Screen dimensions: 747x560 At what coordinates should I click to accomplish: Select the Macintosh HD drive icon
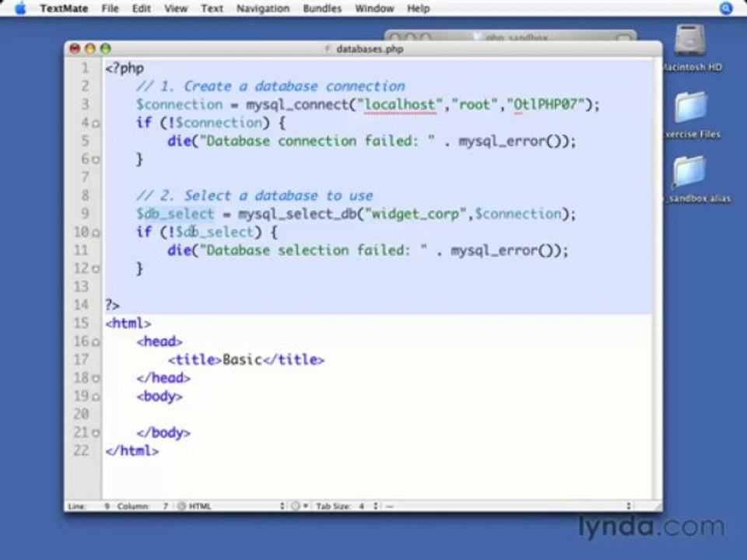[690, 41]
